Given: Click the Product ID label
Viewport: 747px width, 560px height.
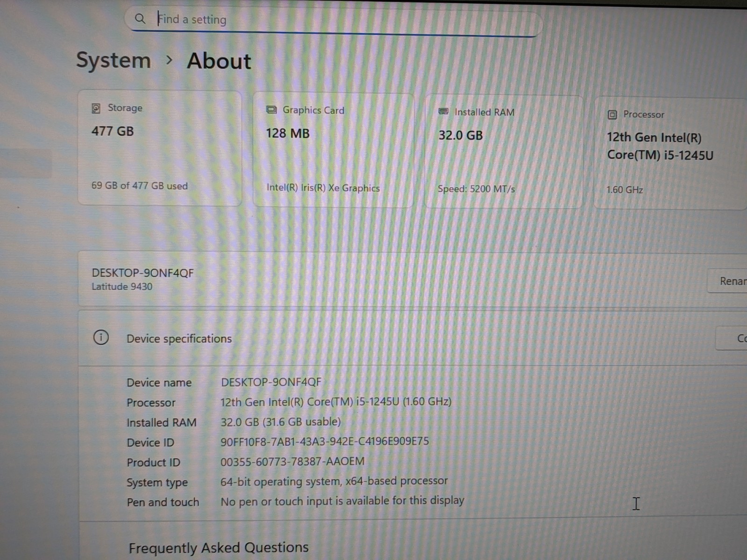Looking at the screenshot, I should pos(153,462).
